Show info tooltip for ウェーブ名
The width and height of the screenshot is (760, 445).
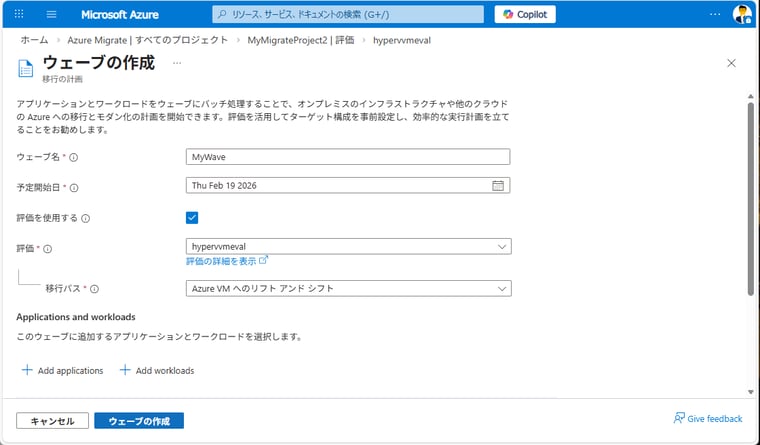coord(74,157)
